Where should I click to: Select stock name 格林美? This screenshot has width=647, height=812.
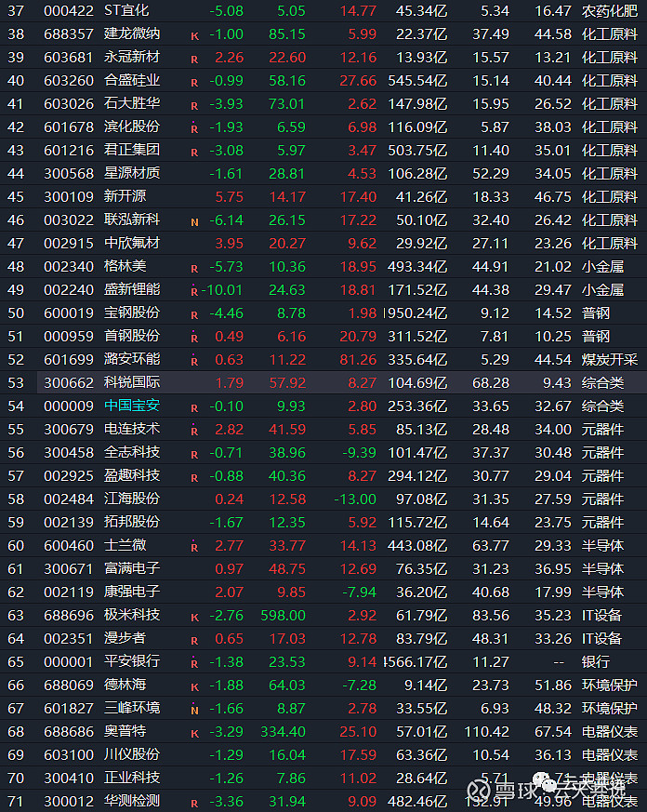pyautogui.click(x=125, y=266)
